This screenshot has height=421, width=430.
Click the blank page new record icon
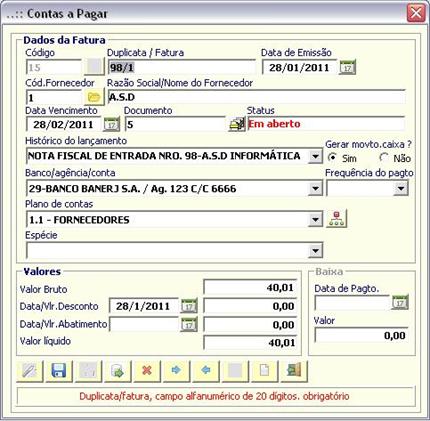coord(264,370)
